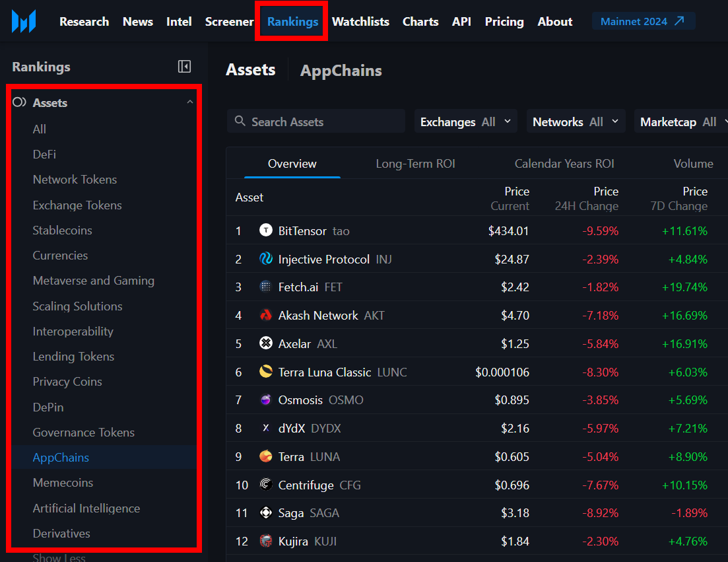Collapse the Rankings sidebar panel icon
728x562 pixels.
pos(185,67)
